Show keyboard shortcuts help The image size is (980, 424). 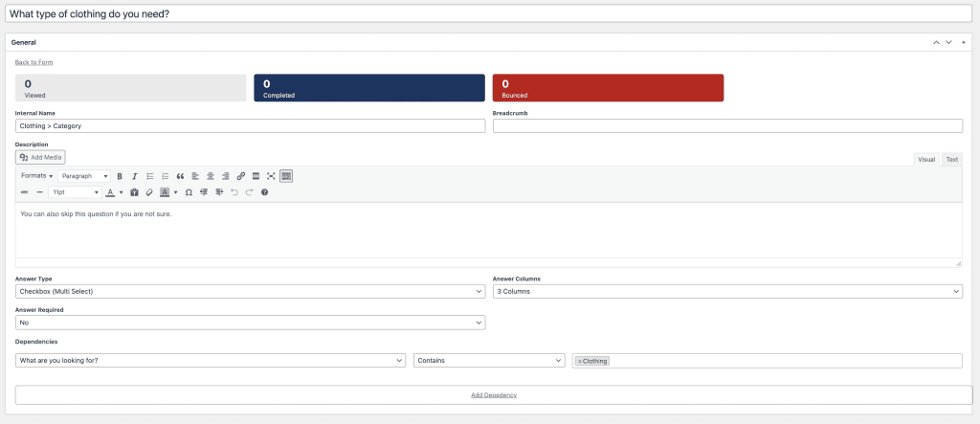tap(264, 192)
